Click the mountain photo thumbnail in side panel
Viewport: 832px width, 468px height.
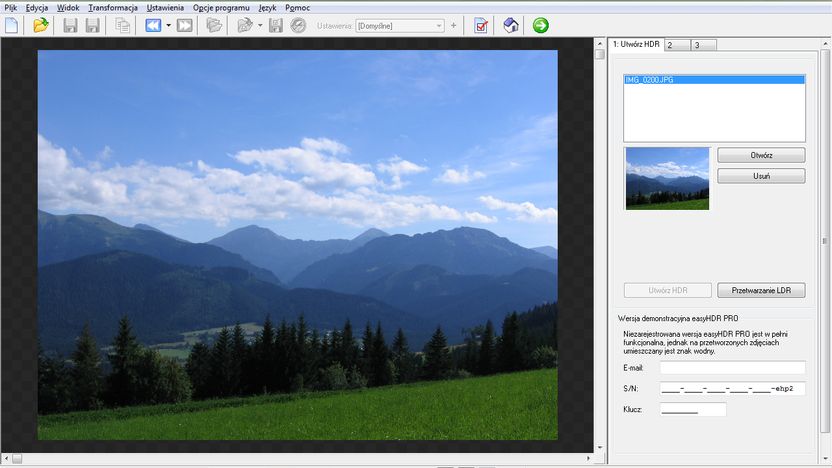(668, 179)
